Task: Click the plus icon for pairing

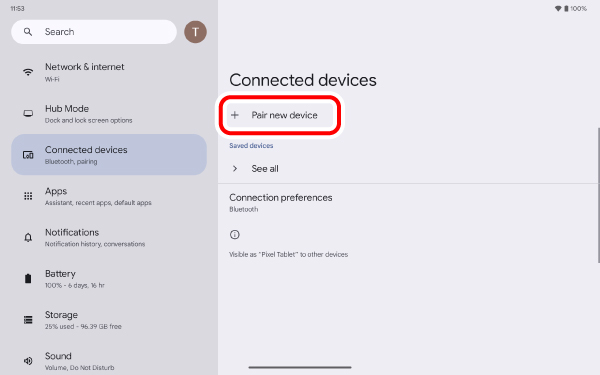Action: coord(235,115)
